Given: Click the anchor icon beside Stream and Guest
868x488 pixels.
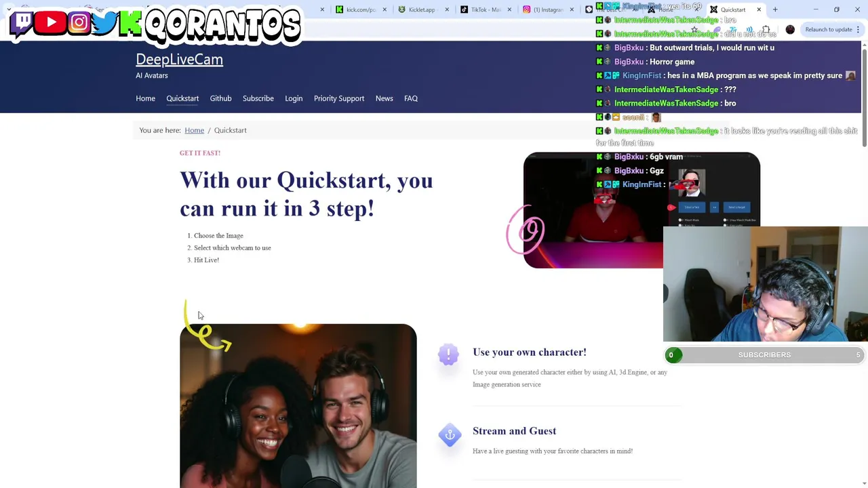Looking at the screenshot, I should (x=450, y=435).
